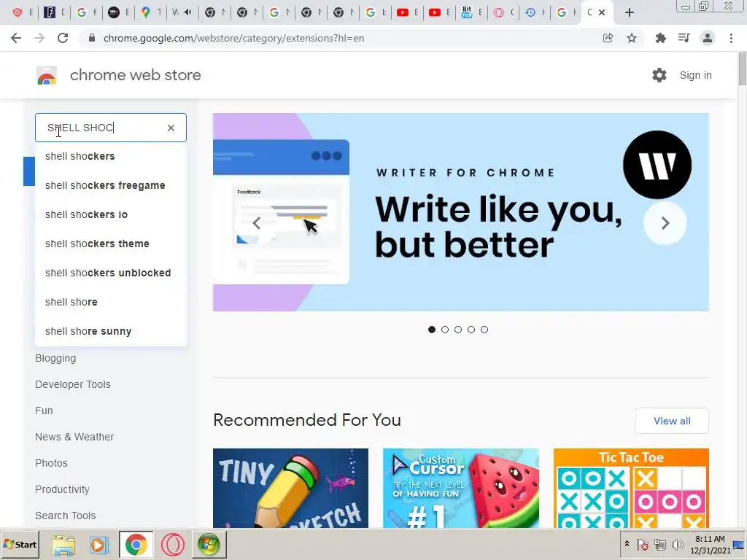Select second carousel dot indicator
The width and height of the screenshot is (747, 560).
tap(445, 330)
